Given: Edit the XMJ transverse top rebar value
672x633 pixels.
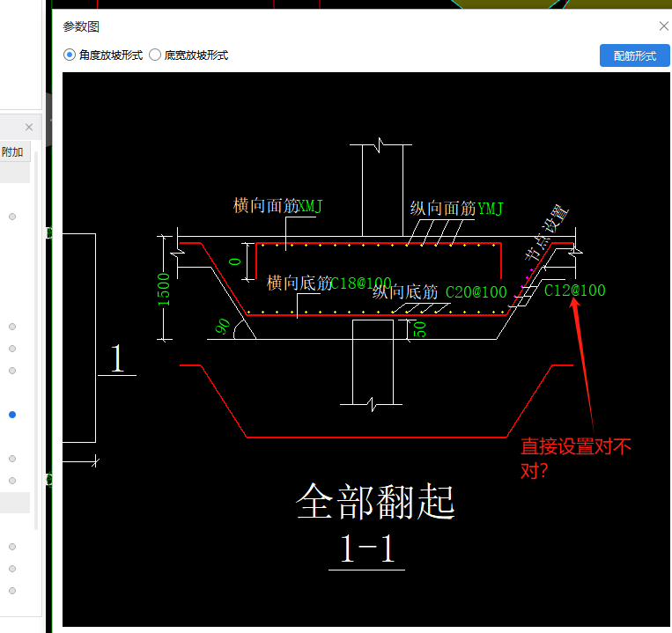Looking at the screenshot, I should click(310, 206).
